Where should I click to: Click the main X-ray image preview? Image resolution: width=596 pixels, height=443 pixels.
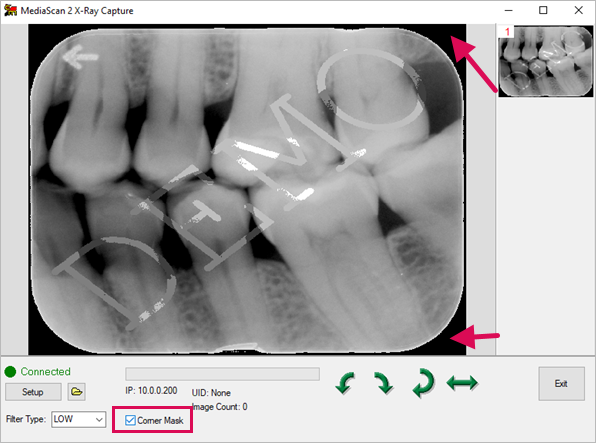(247, 189)
